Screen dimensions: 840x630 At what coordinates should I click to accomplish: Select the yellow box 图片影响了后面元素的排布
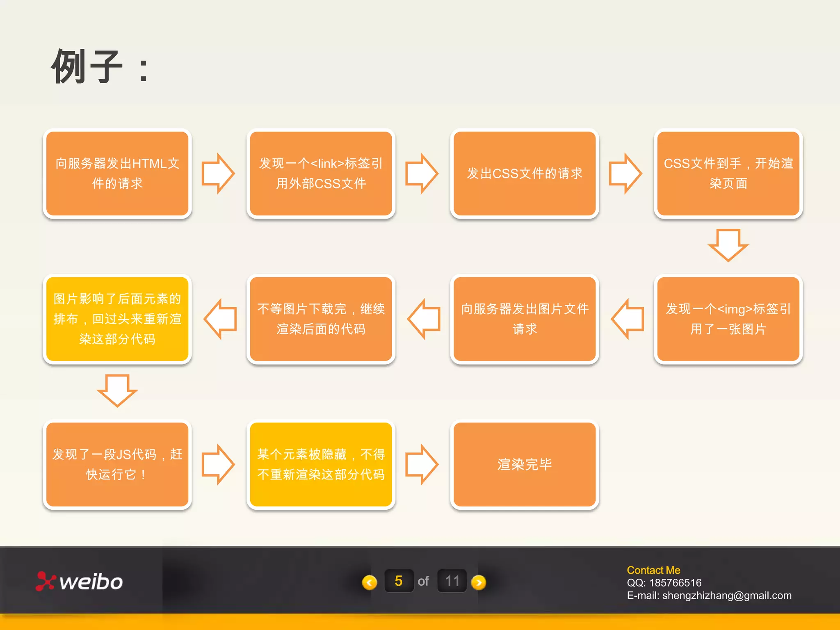tap(117, 319)
